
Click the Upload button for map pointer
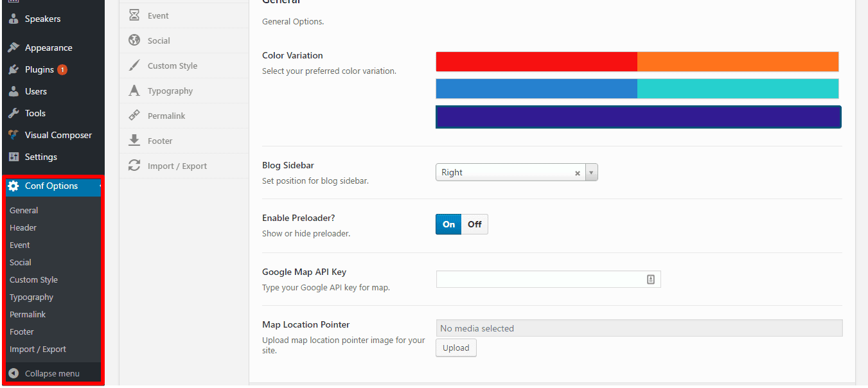click(456, 348)
